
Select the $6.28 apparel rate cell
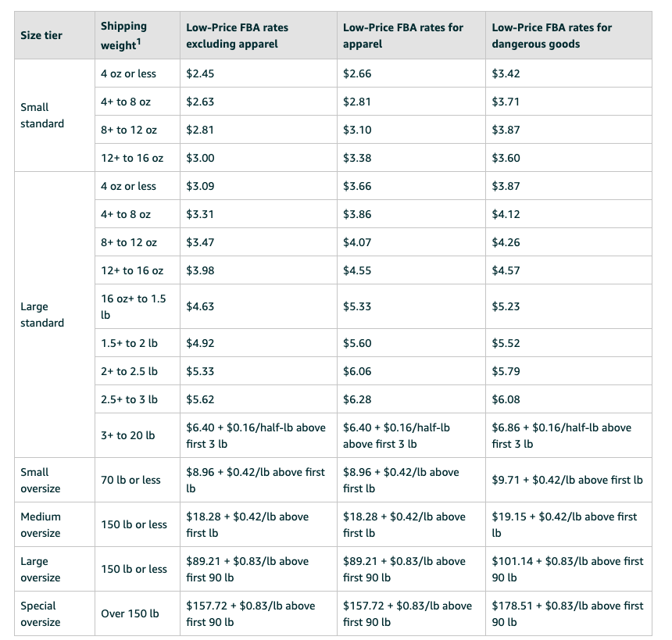pyautogui.click(x=357, y=399)
